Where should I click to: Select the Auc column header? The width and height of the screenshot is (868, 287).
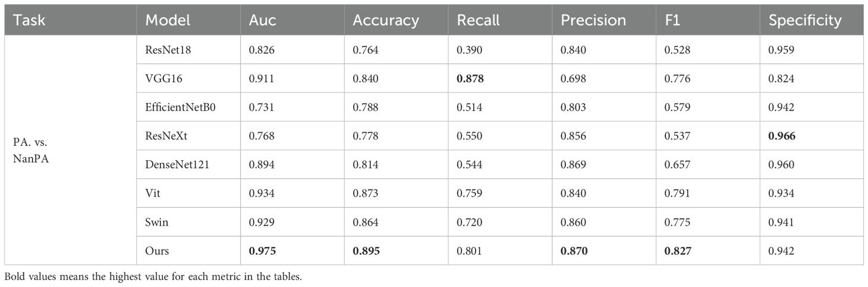[262, 20]
